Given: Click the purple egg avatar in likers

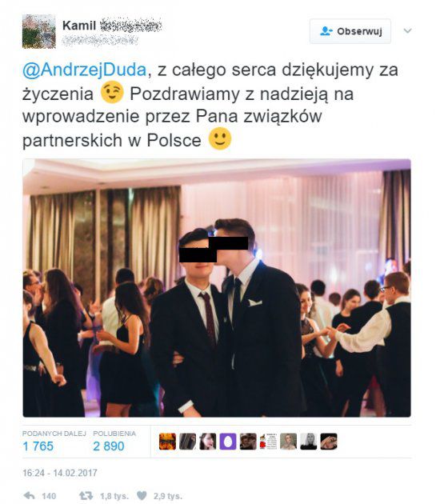Looking at the screenshot, I should coord(228,442).
